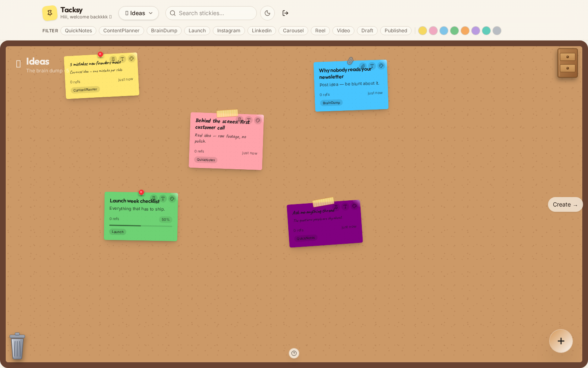Toggle the BrainDump filter chip
588x368 pixels.
pyautogui.click(x=164, y=31)
